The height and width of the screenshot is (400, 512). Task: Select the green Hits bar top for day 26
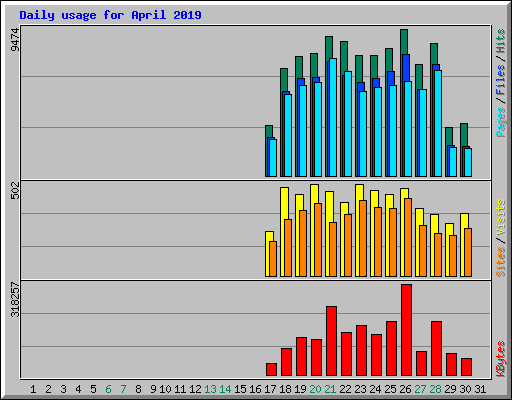[x=404, y=42]
